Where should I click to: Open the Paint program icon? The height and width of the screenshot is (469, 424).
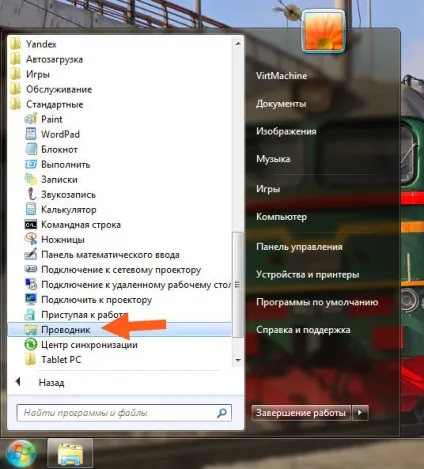tap(31, 119)
